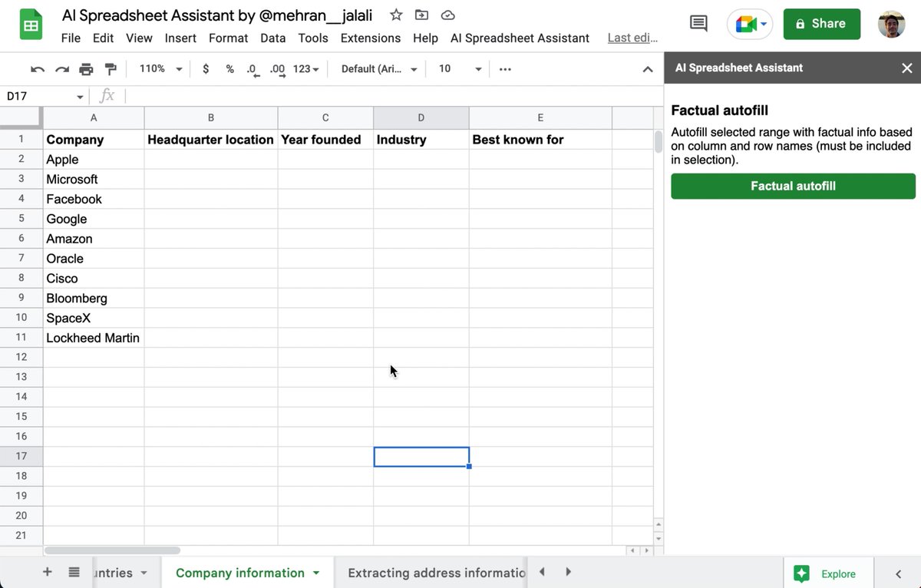Open Company information tab menu arrow
921x588 pixels.
tap(315, 573)
